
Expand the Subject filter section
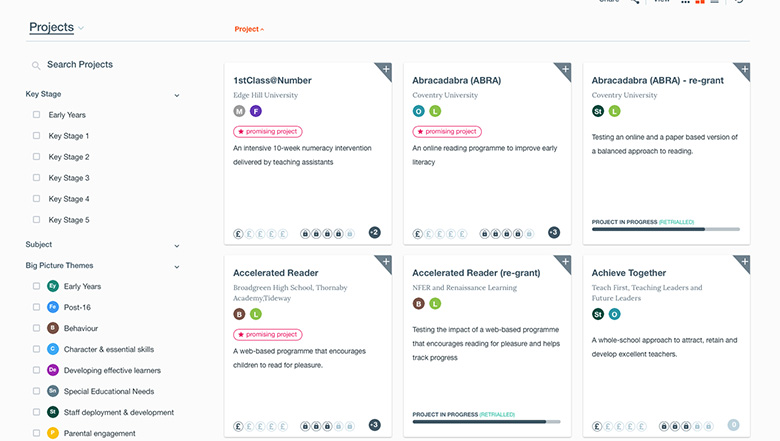coord(177,246)
